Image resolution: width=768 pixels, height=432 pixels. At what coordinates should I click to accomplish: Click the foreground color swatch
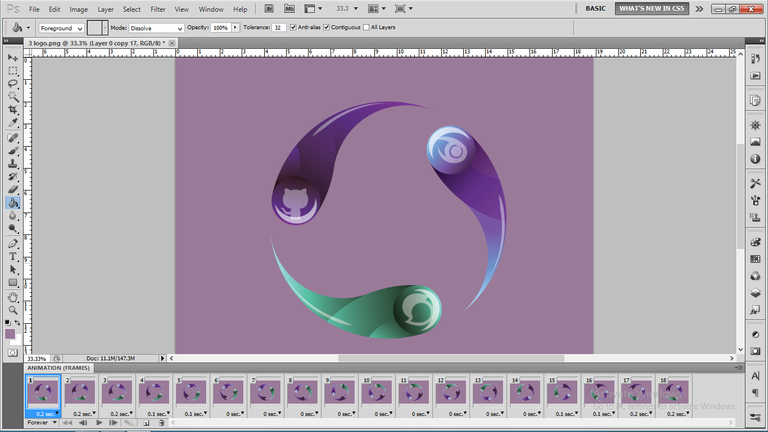pyautogui.click(x=10, y=334)
